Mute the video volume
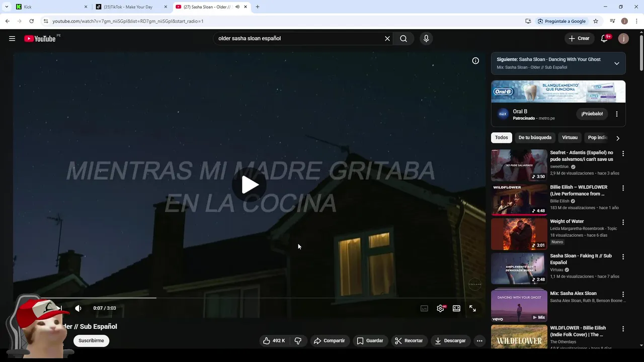Screen dimensions: 644x362 (x=78, y=308)
